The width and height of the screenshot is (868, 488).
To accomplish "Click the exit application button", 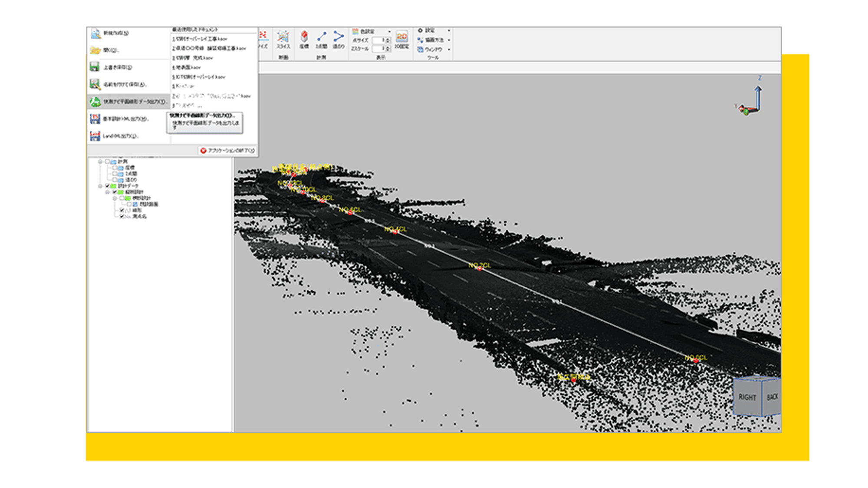I will click(x=227, y=150).
